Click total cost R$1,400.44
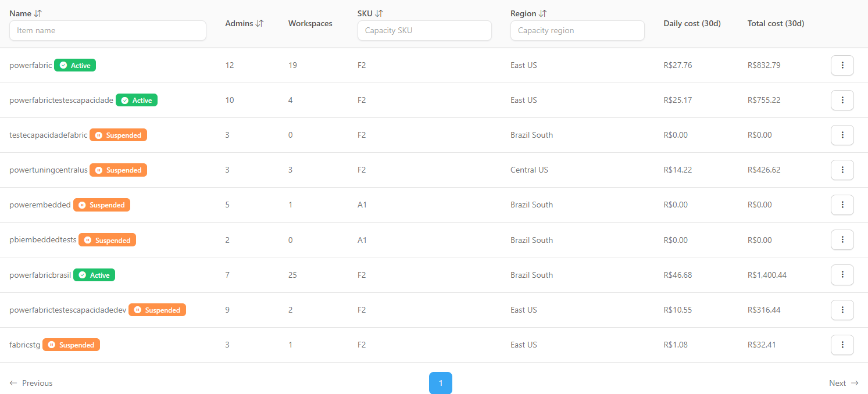 [x=767, y=275]
